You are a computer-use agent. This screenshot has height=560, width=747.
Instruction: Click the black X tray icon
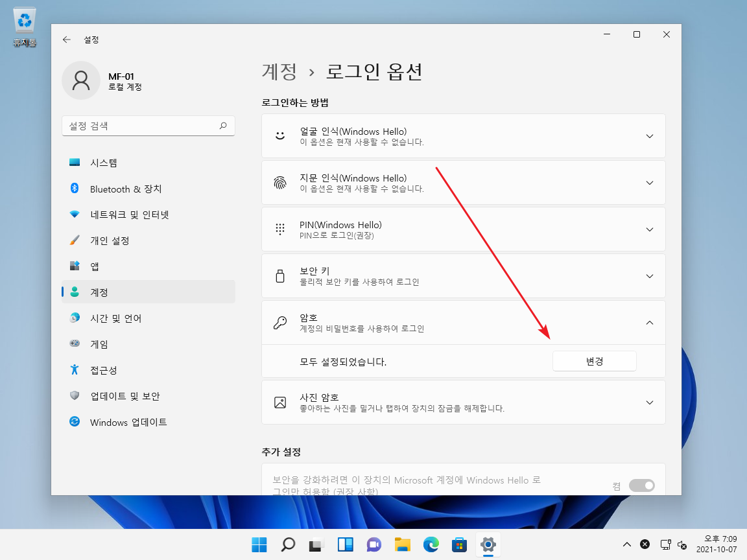tap(645, 544)
